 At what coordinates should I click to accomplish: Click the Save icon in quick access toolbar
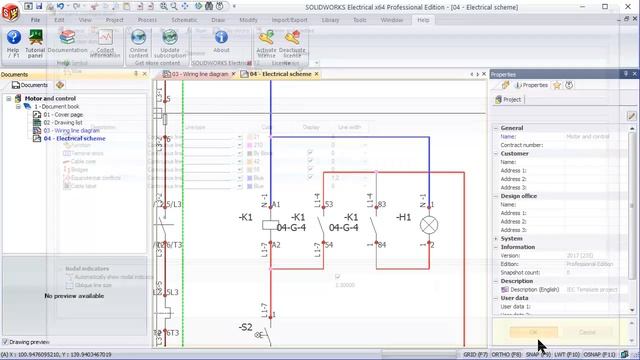[39, 6]
